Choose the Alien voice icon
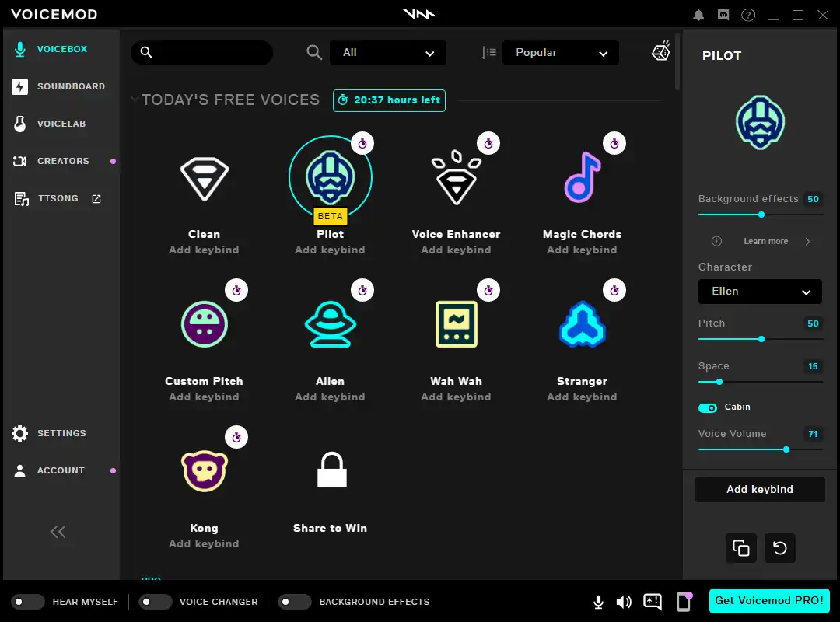This screenshot has width=840, height=622. point(330,324)
